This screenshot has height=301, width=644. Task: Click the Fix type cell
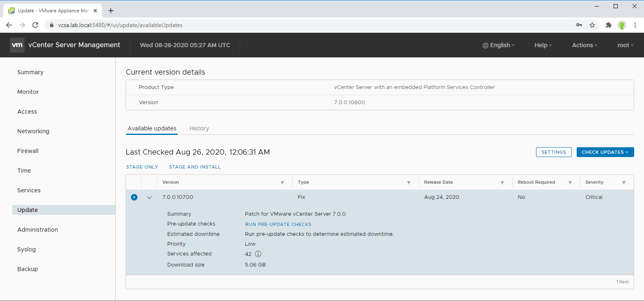tap(301, 197)
